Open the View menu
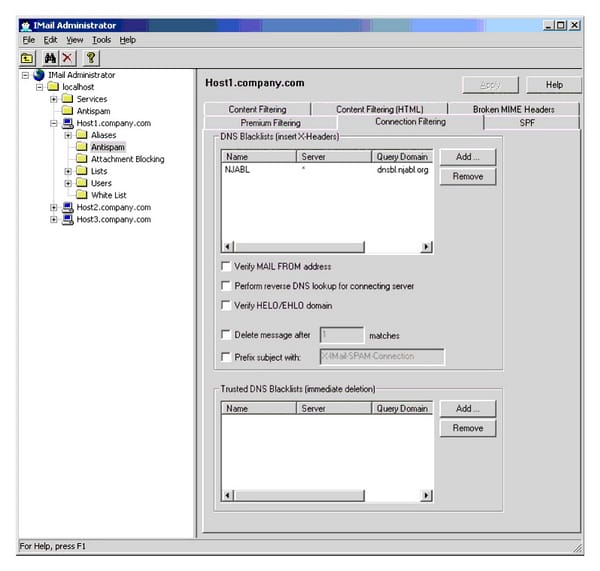The width and height of the screenshot is (600, 571). coord(75,40)
